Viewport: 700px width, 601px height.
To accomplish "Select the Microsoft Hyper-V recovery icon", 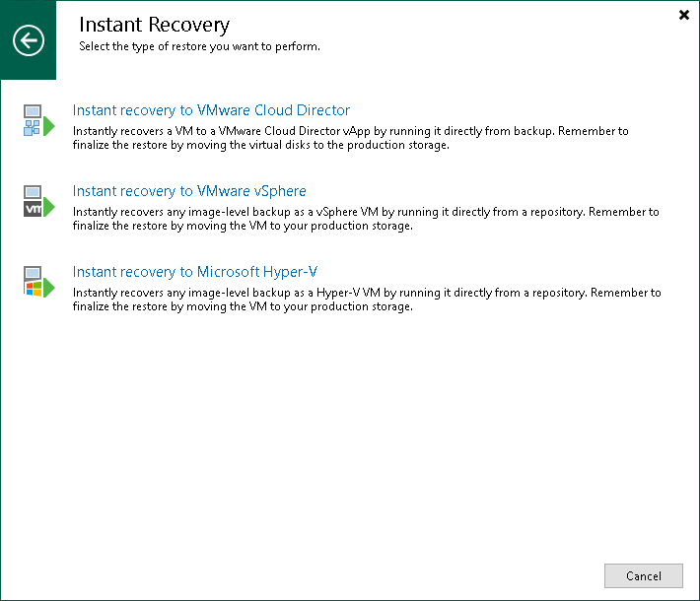I will click(x=39, y=282).
